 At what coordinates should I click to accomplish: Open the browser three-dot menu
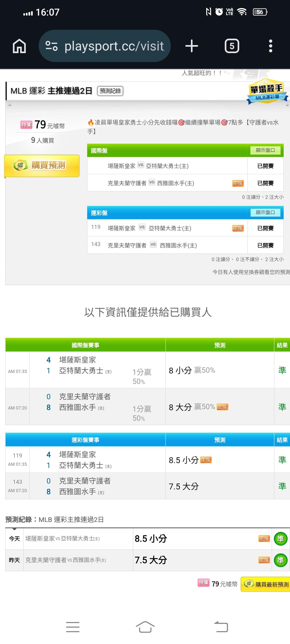click(x=270, y=46)
